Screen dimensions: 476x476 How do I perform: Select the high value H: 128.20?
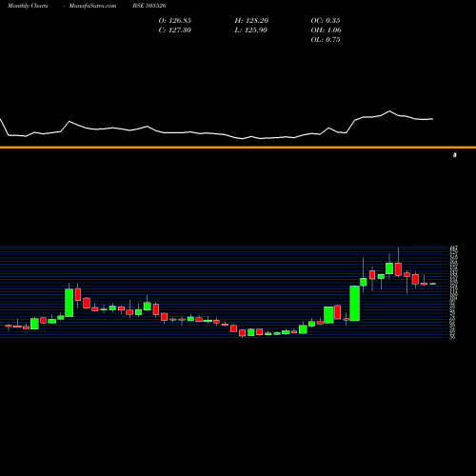coord(251,21)
